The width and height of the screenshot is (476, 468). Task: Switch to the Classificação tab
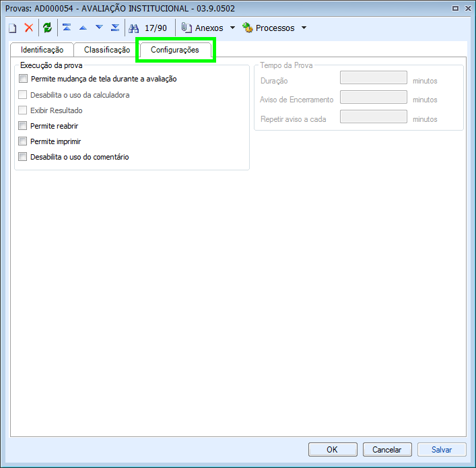pyautogui.click(x=107, y=50)
